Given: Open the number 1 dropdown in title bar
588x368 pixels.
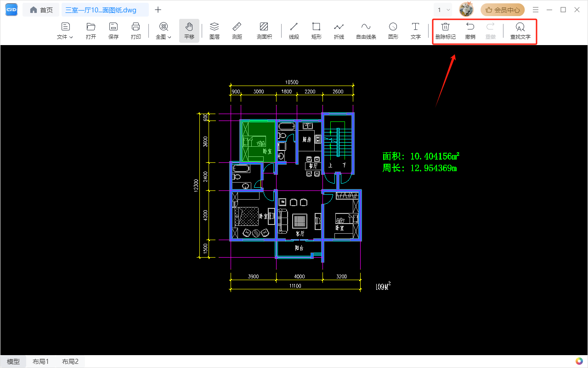Looking at the screenshot, I should tap(443, 10).
